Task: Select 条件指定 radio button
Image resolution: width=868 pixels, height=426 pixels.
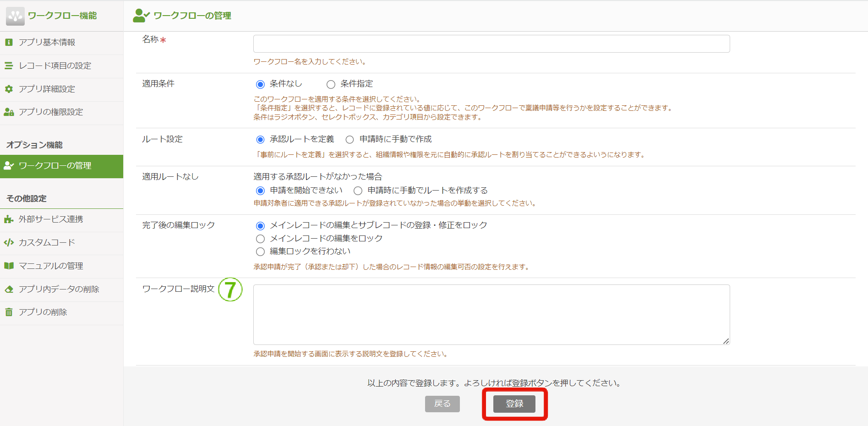Action: pos(331,84)
